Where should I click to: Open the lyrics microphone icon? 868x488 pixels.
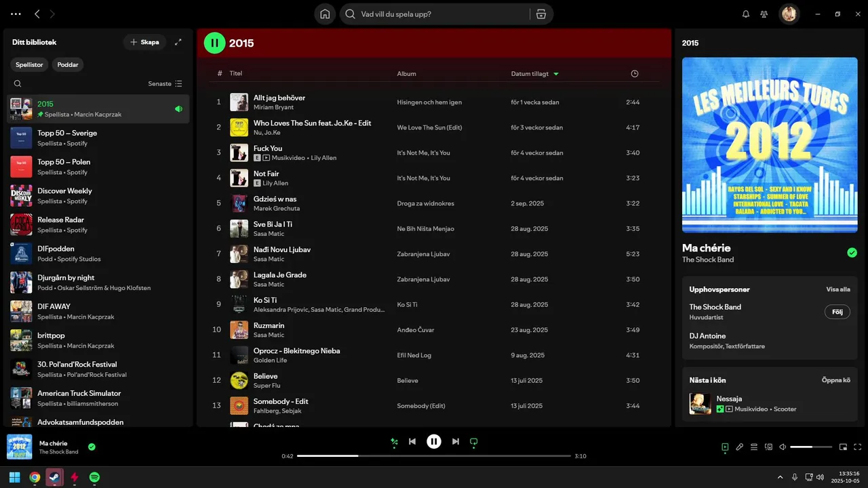(740, 447)
